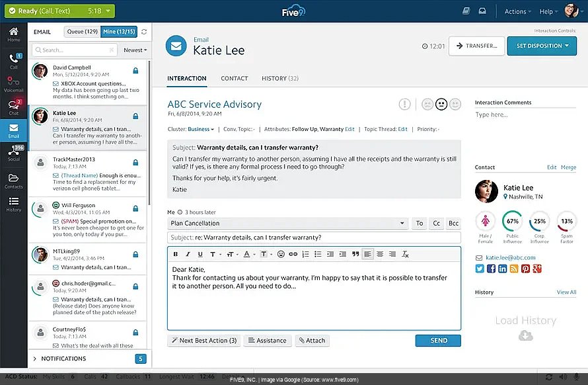
Task: Switch to the Queue (129) view
Action: click(x=82, y=32)
